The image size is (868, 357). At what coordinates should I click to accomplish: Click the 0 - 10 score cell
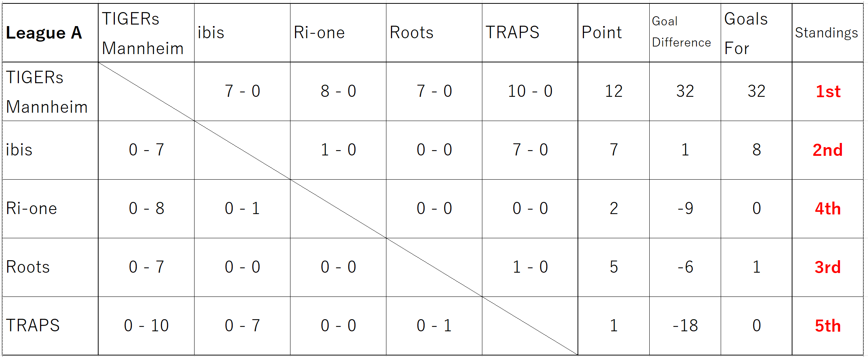click(x=146, y=326)
